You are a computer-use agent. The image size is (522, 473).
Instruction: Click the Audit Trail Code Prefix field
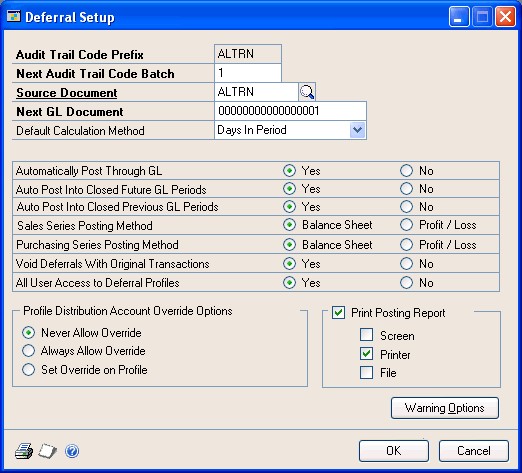248,54
